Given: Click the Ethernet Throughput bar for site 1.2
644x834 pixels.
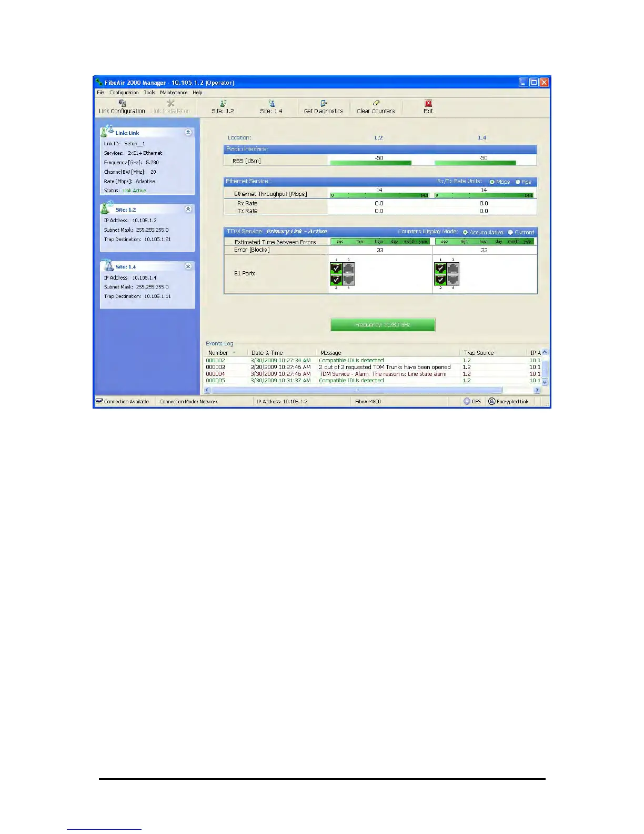Looking at the screenshot, I should tap(380, 195).
